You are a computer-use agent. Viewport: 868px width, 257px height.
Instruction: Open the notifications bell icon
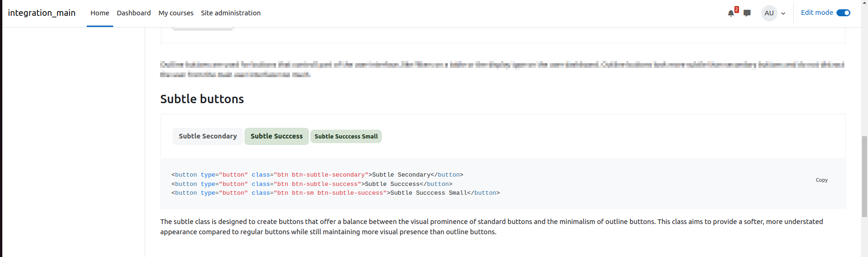point(731,13)
